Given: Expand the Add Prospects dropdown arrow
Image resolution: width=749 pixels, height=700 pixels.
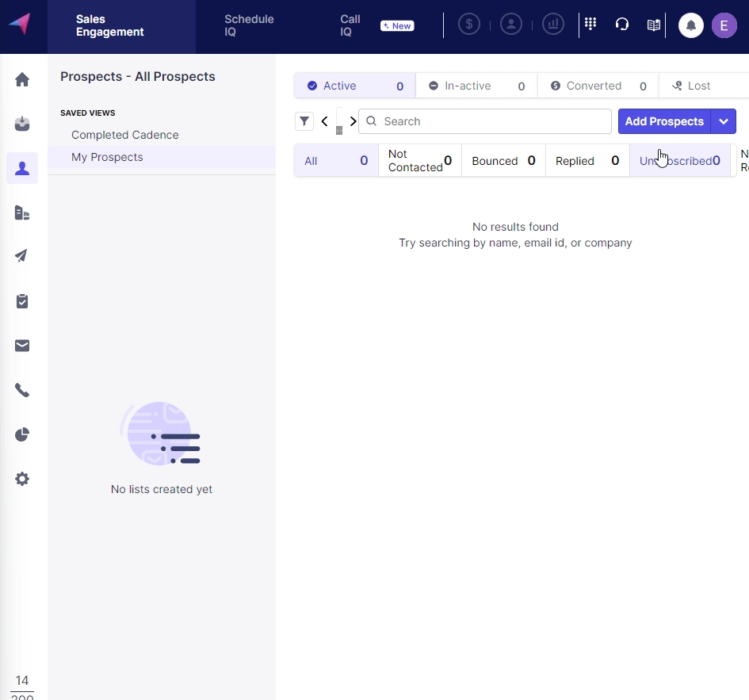Looking at the screenshot, I should pos(724,121).
